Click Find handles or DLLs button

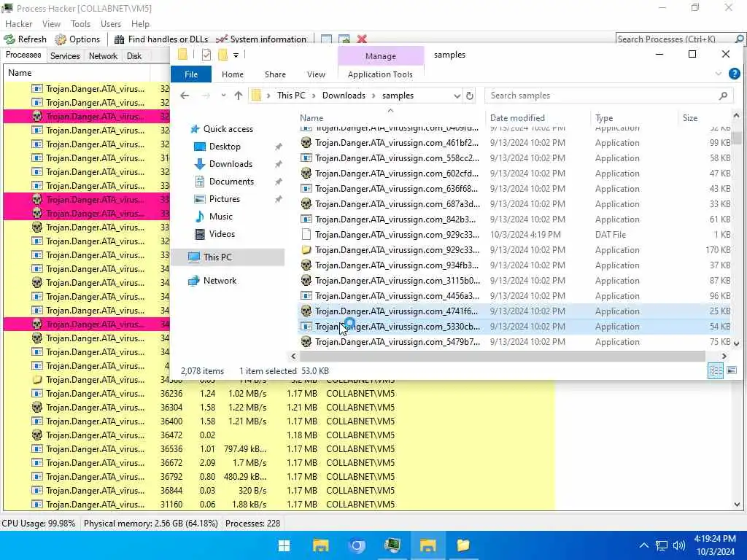(161, 39)
